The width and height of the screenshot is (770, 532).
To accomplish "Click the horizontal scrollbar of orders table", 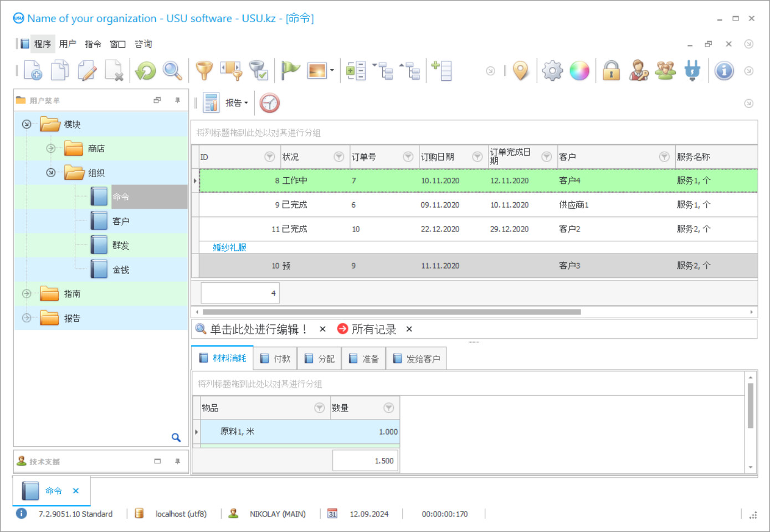I will tap(392, 312).
